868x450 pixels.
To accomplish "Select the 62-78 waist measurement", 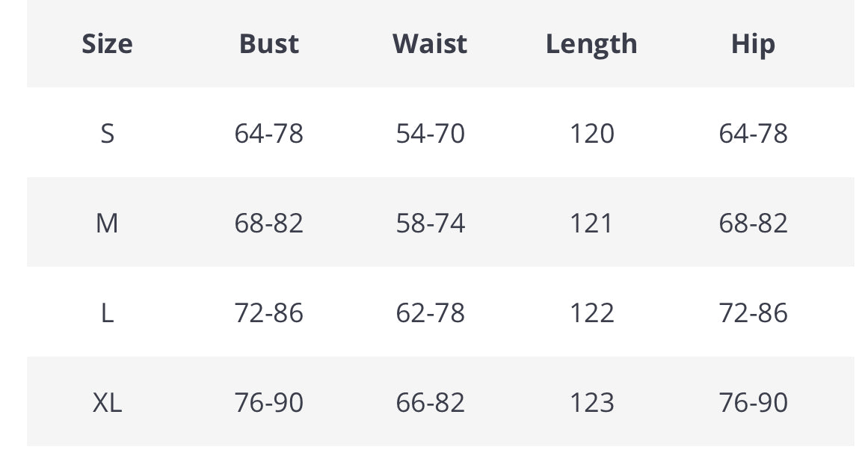I will [430, 313].
